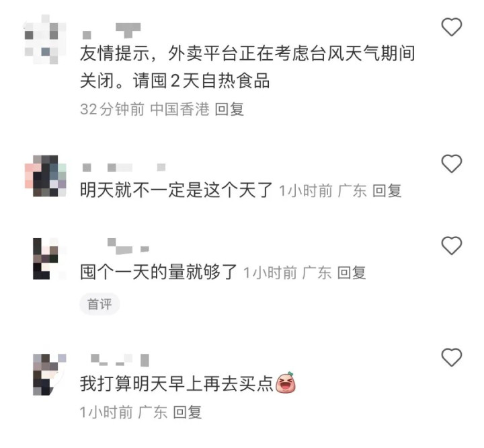Like the comment 我打算明天早上再去买点
The height and width of the screenshot is (448, 484).
pos(451,357)
